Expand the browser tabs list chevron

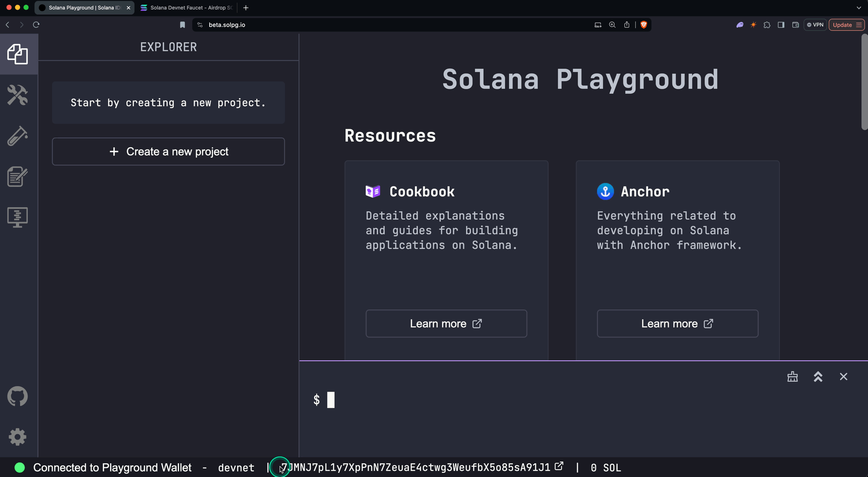pos(858,7)
